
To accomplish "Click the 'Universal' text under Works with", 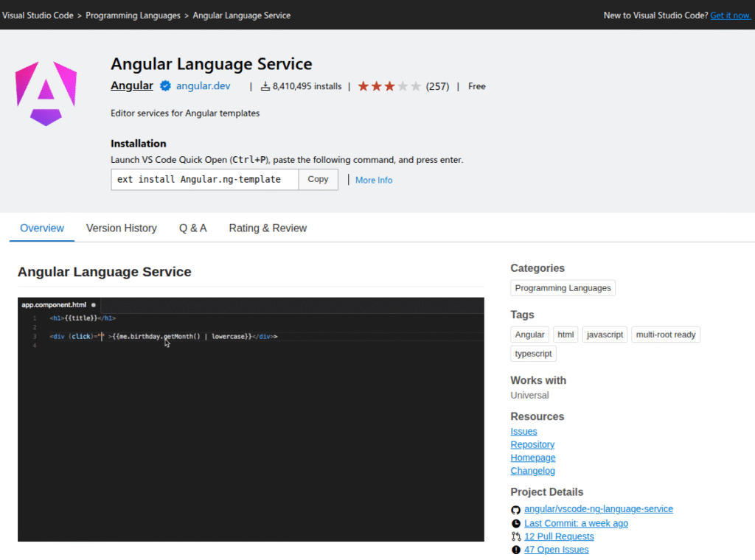I will pos(529,395).
